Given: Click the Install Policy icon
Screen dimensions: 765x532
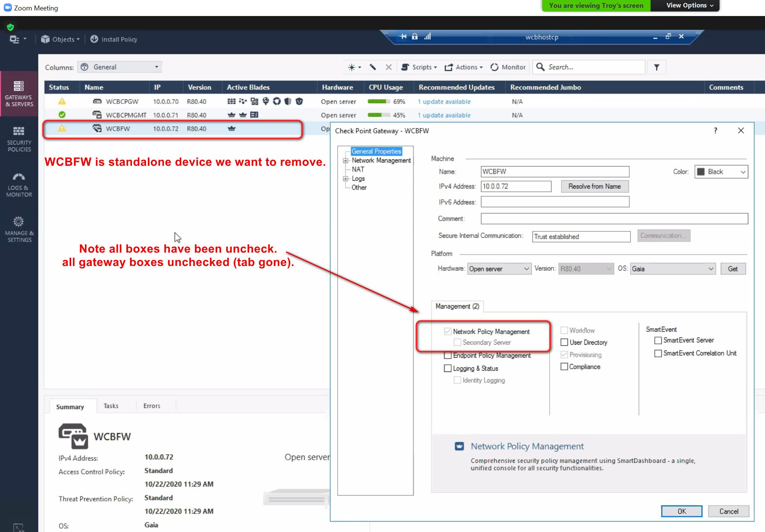Looking at the screenshot, I should (94, 39).
